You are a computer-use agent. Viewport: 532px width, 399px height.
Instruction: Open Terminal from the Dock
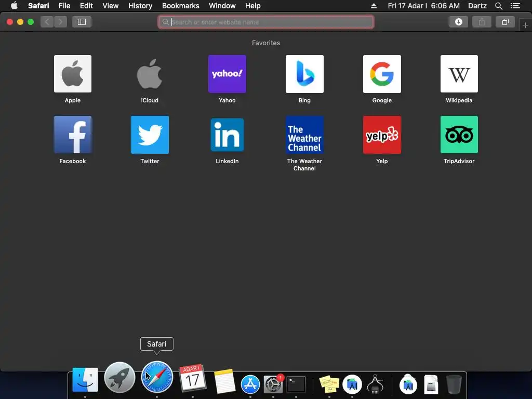pyautogui.click(x=296, y=384)
